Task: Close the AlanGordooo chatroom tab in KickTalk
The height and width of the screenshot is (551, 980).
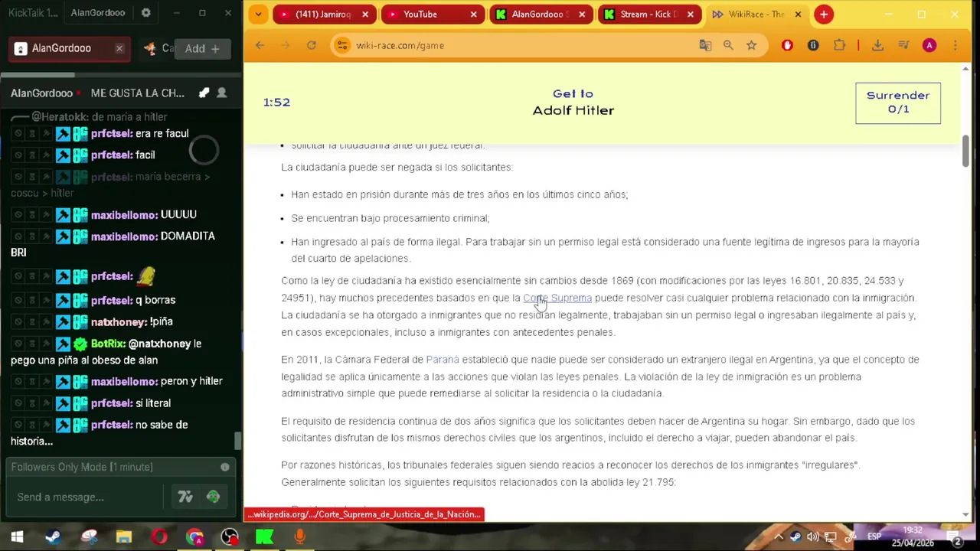Action: click(119, 48)
